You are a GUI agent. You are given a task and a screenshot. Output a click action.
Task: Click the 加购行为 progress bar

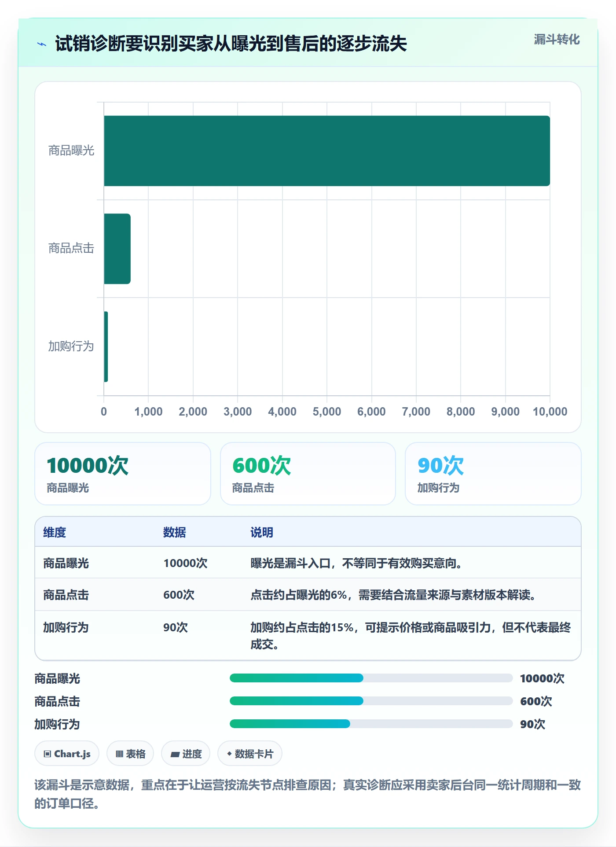click(371, 724)
